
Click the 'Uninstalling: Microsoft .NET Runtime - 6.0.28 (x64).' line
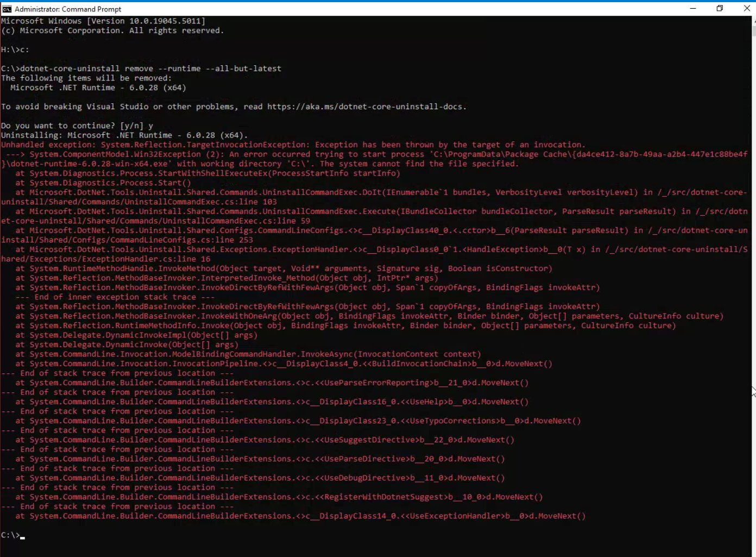(124, 135)
